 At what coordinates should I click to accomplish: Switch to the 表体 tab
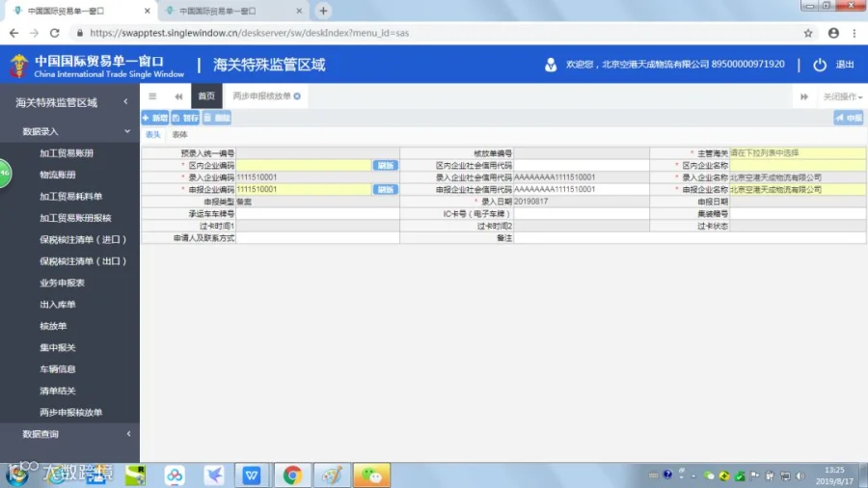coord(179,135)
